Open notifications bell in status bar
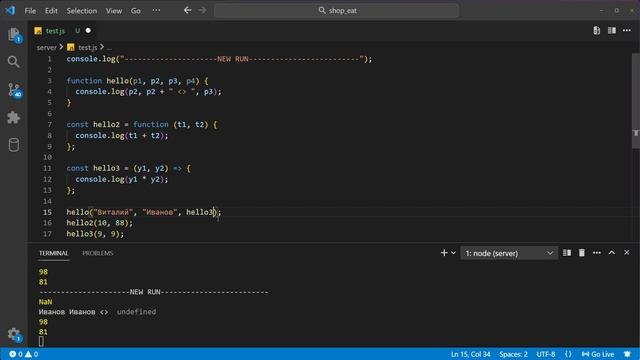Viewport: 640px width, 360px height. click(627, 354)
